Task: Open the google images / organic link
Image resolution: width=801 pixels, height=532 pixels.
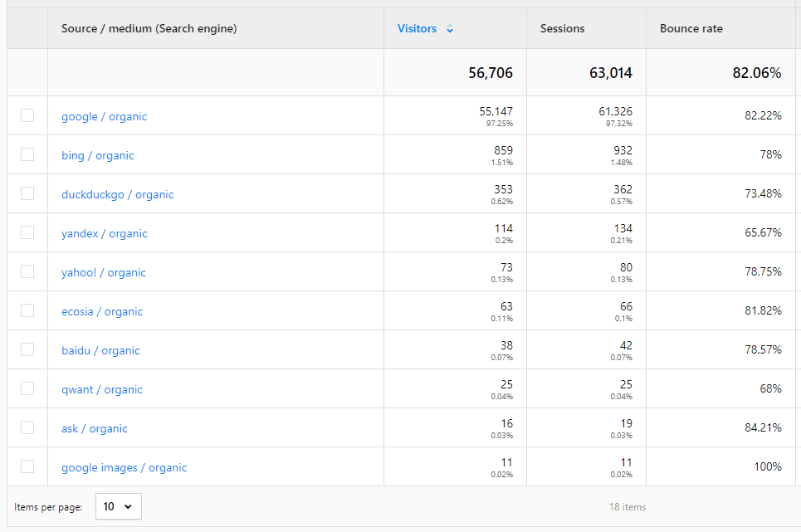Action: tap(124, 468)
